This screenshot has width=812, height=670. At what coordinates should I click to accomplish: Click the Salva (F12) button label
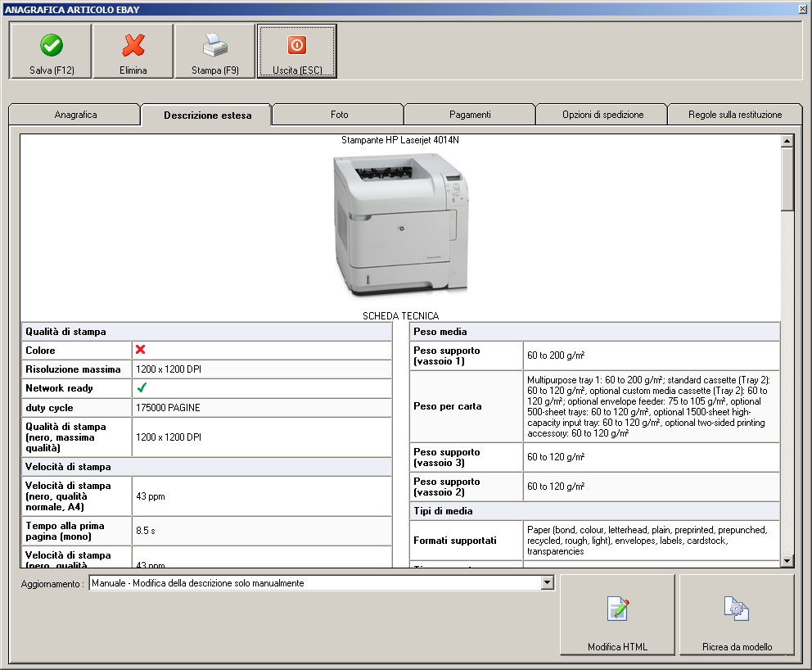[x=52, y=70]
